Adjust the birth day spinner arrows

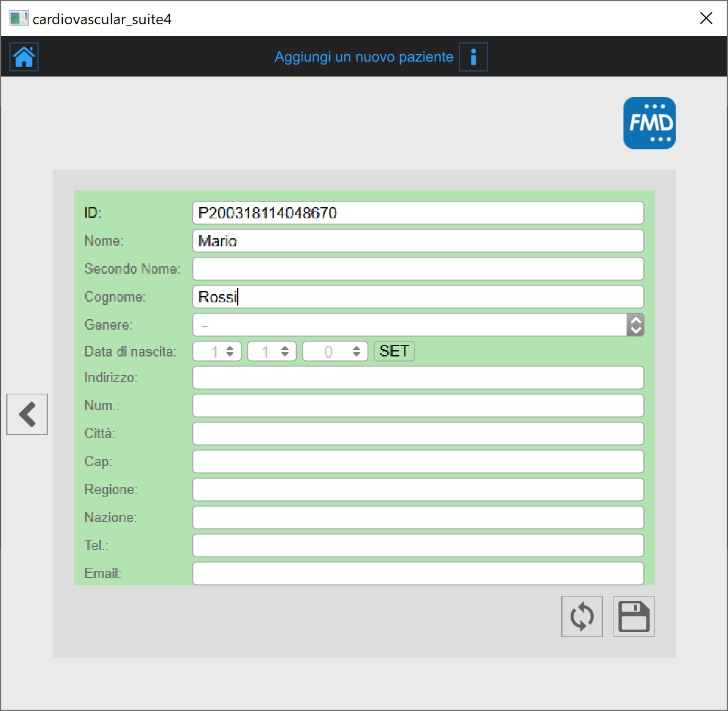[230, 351]
